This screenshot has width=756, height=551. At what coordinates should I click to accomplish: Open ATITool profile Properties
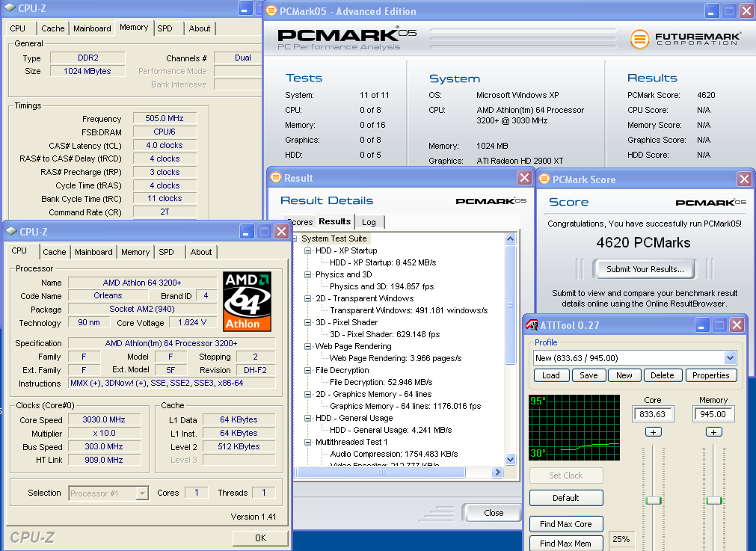pos(711,375)
